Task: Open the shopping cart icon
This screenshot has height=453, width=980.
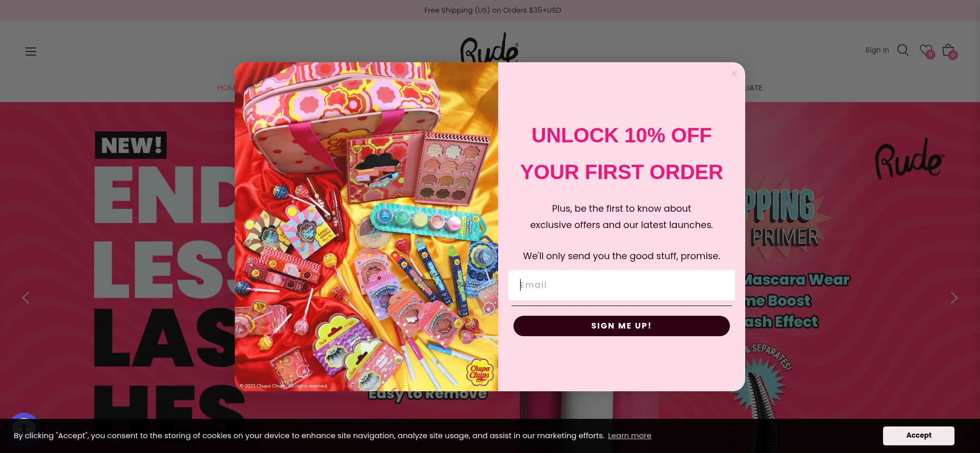Action: tap(949, 51)
